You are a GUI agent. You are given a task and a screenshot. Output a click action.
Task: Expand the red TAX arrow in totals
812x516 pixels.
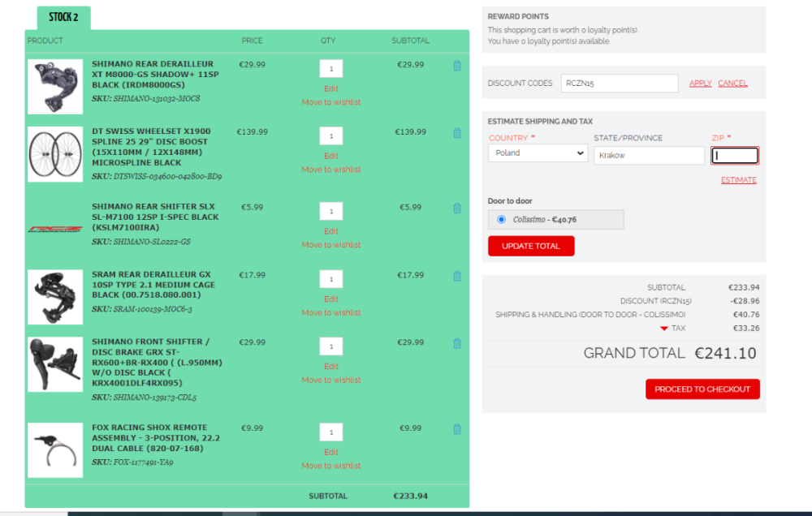(664, 329)
